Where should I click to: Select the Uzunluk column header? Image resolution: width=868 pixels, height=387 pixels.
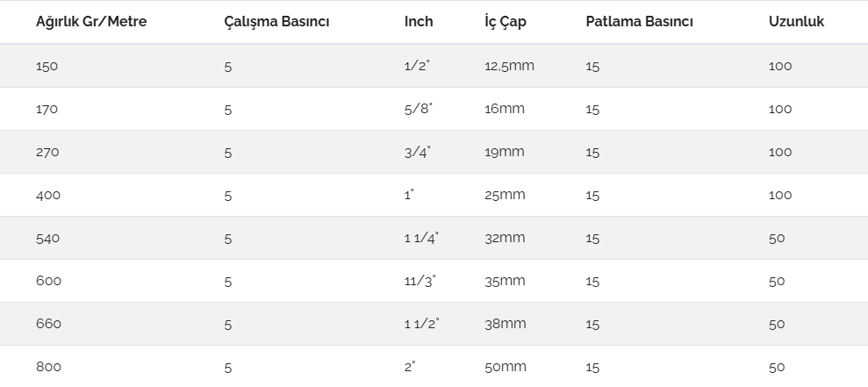tap(796, 22)
